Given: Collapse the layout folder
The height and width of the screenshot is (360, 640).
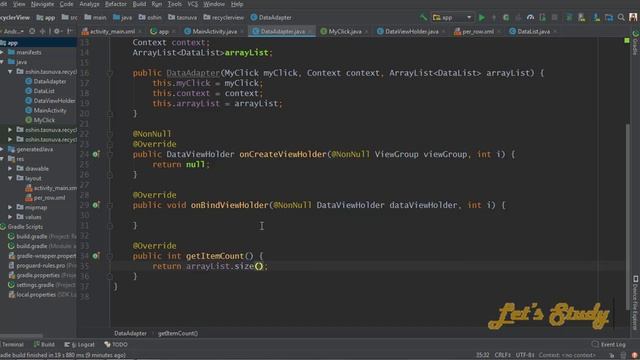Looking at the screenshot, I should (10, 178).
